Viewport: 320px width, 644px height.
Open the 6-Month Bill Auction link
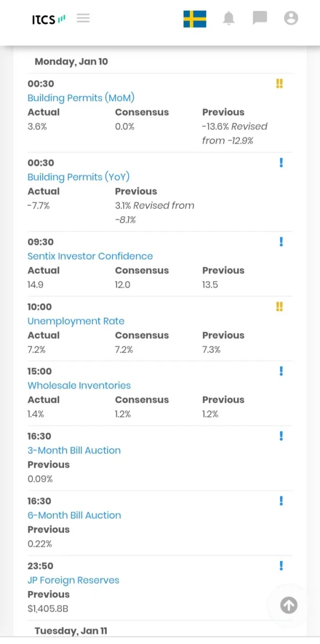tap(74, 516)
